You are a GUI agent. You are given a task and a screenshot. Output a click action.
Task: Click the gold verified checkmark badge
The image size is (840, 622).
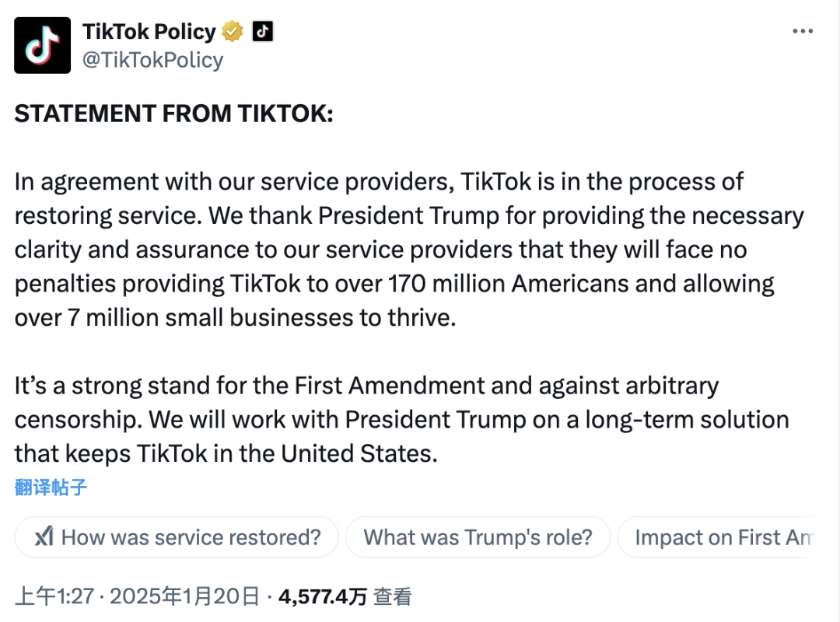click(x=232, y=32)
